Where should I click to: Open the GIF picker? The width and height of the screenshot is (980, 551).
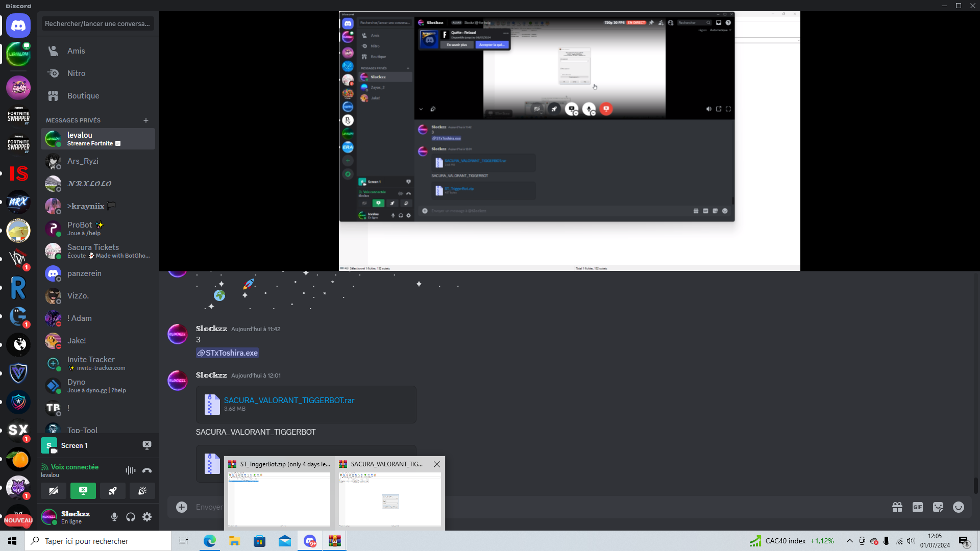pyautogui.click(x=918, y=507)
